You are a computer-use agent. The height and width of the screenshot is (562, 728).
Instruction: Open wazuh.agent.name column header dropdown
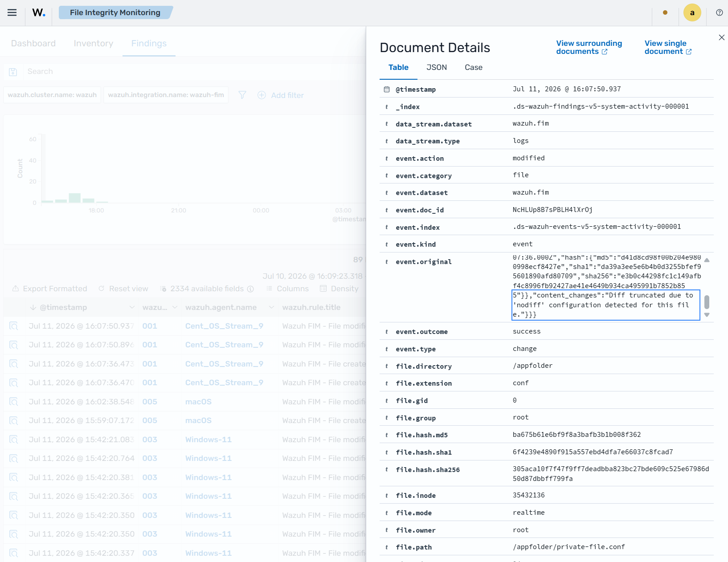(x=271, y=307)
